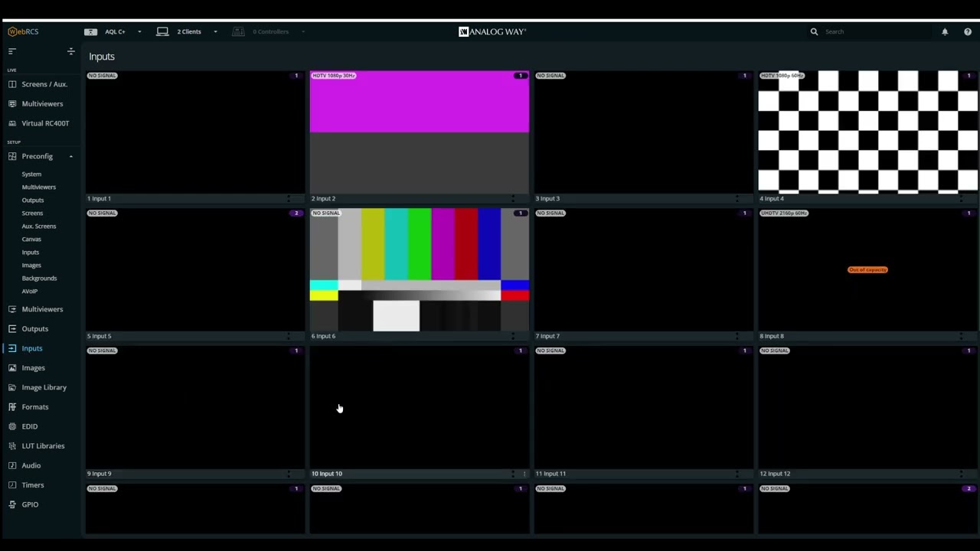The image size is (980, 551).
Task: Click the HDTV 1080p 30Hz badge
Action: click(334, 75)
